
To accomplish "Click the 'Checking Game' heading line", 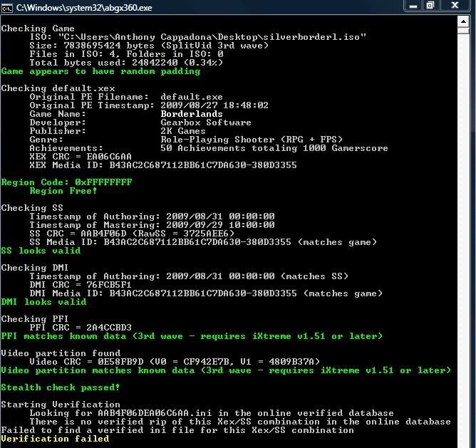I will (38, 28).
